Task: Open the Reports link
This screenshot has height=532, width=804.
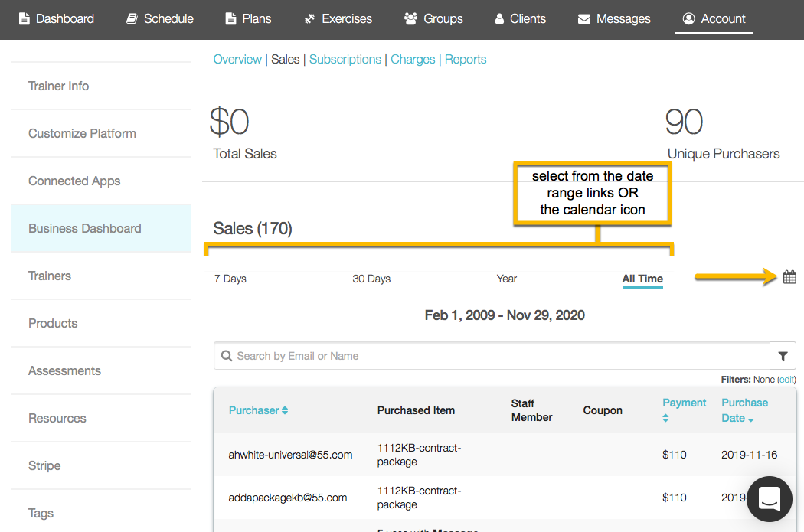Action: (x=466, y=59)
